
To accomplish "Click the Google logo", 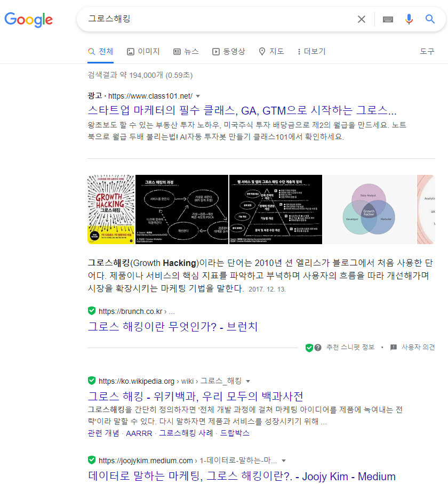I will tap(28, 20).
